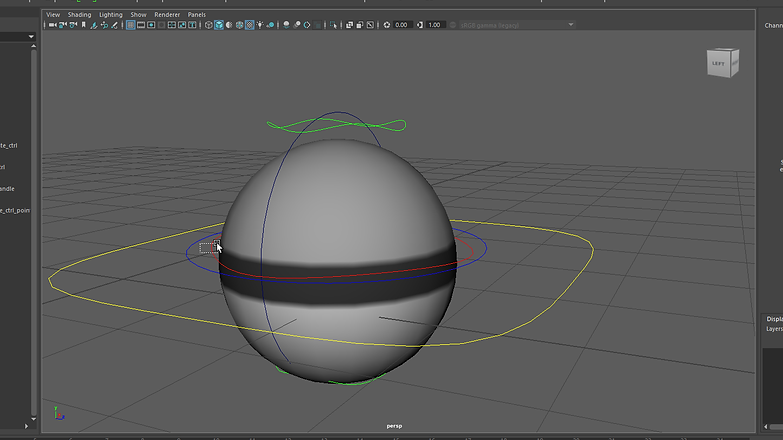
Task: Click the Lock Camera icon
Action: point(62,25)
